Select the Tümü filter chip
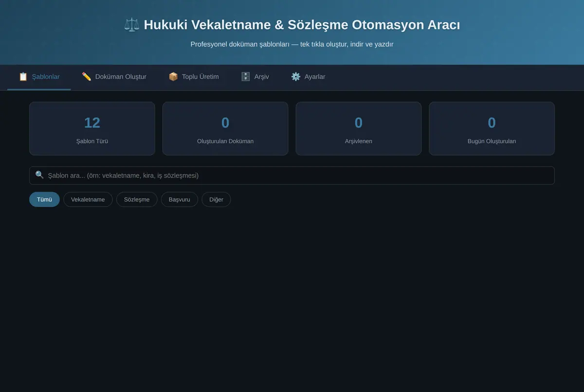Image resolution: width=584 pixels, height=392 pixels. [x=44, y=199]
